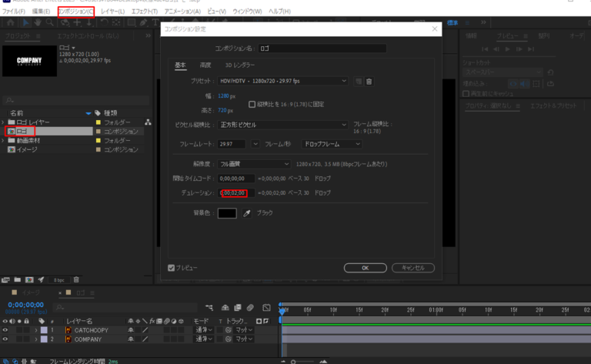Click the OK button
The height and width of the screenshot is (364, 591).
(x=364, y=267)
